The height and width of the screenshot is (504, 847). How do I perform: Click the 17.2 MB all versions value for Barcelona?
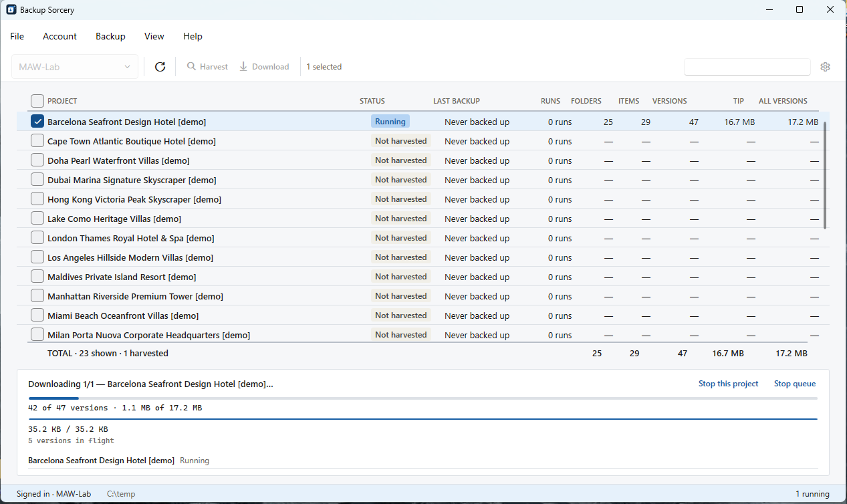[802, 122]
